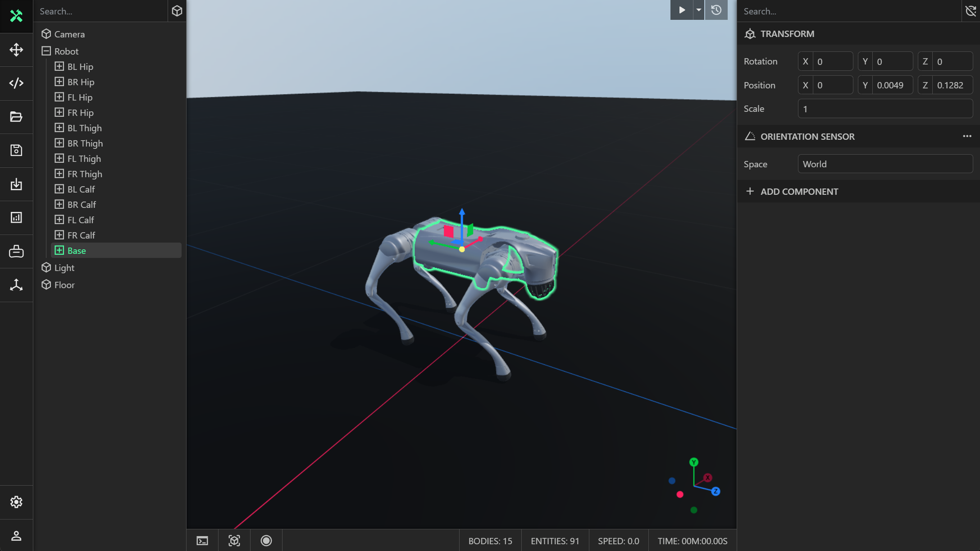This screenshot has width=980, height=551.
Task: Open user account icon
Action: pos(16,536)
